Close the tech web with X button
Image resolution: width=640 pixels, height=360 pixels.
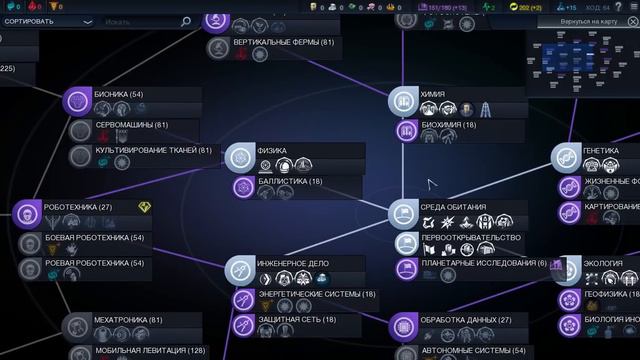[633, 22]
